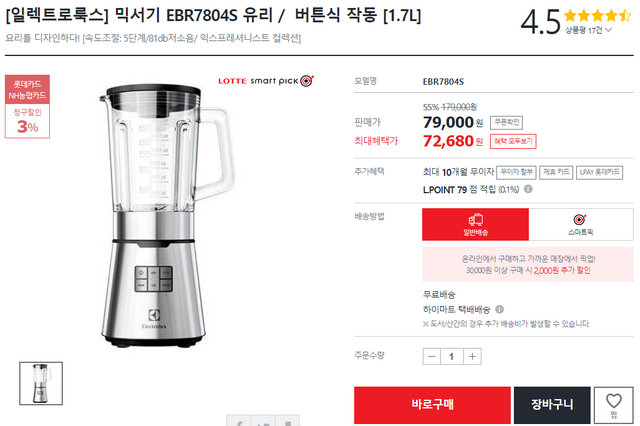
Task: Click the 바로구매 buy now button
Action: [432, 405]
